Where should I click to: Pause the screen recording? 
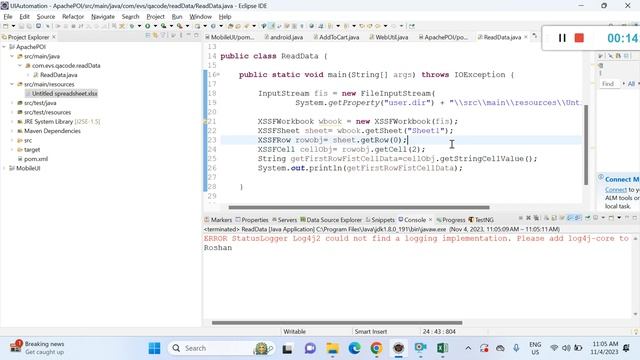pyautogui.click(x=562, y=38)
